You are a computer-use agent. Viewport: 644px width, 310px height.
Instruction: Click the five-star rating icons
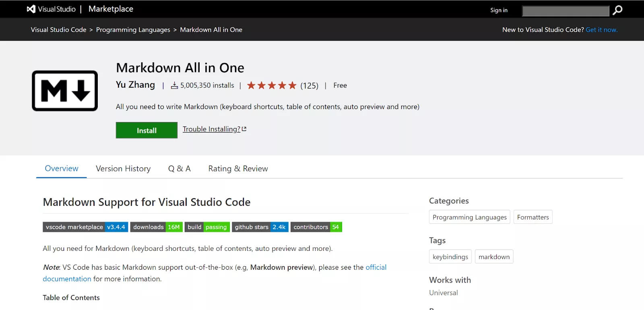[x=272, y=85]
